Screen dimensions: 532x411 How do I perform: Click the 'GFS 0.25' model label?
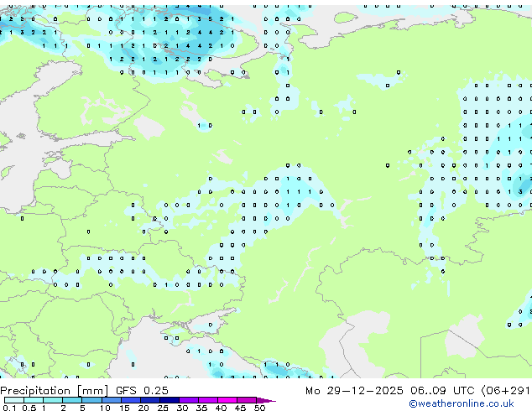coord(142,391)
